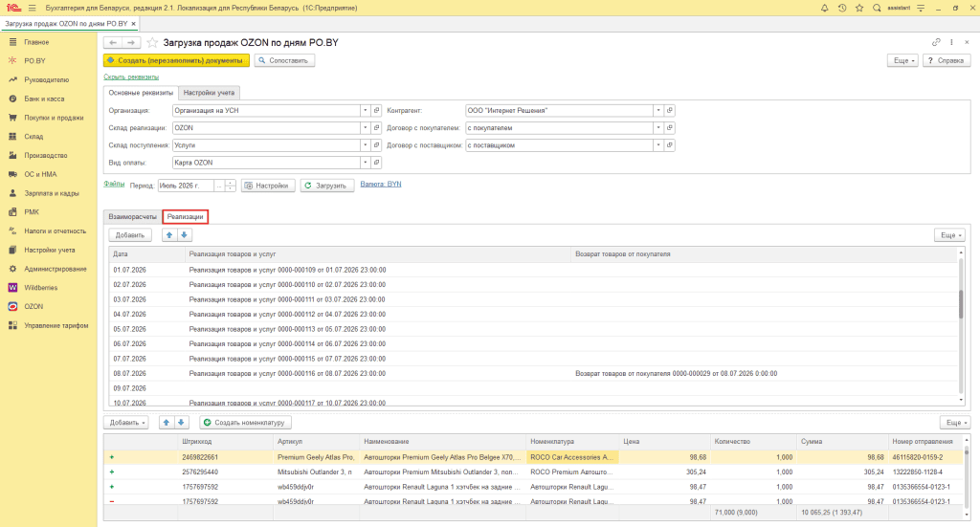Open Налоги и отчетность section

coord(55,231)
